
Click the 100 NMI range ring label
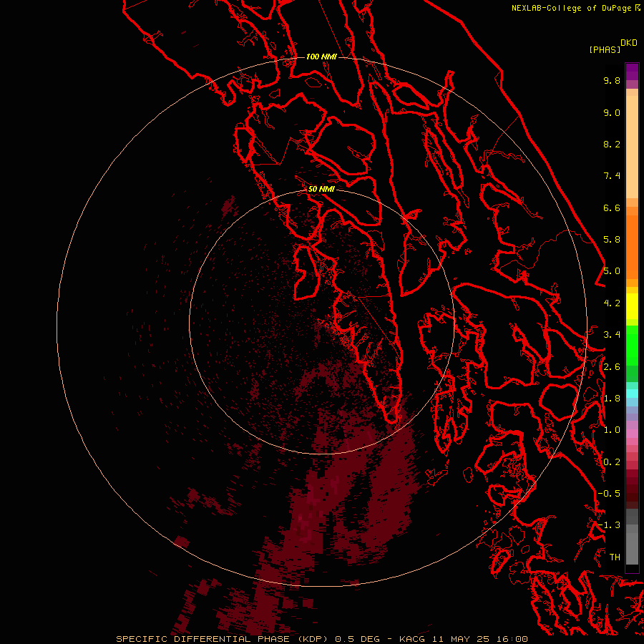[321, 57]
